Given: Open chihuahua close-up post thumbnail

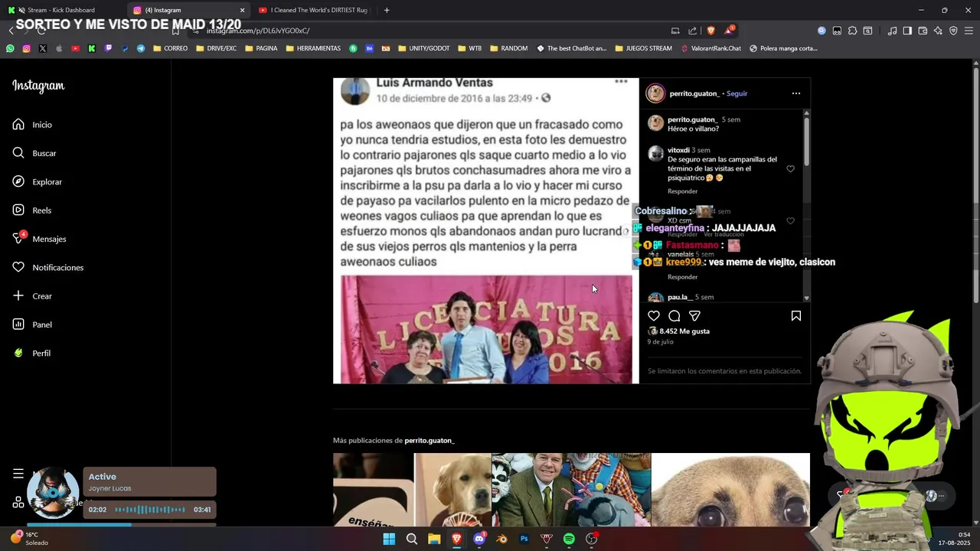Looking at the screenshot, I should [730, 490].
